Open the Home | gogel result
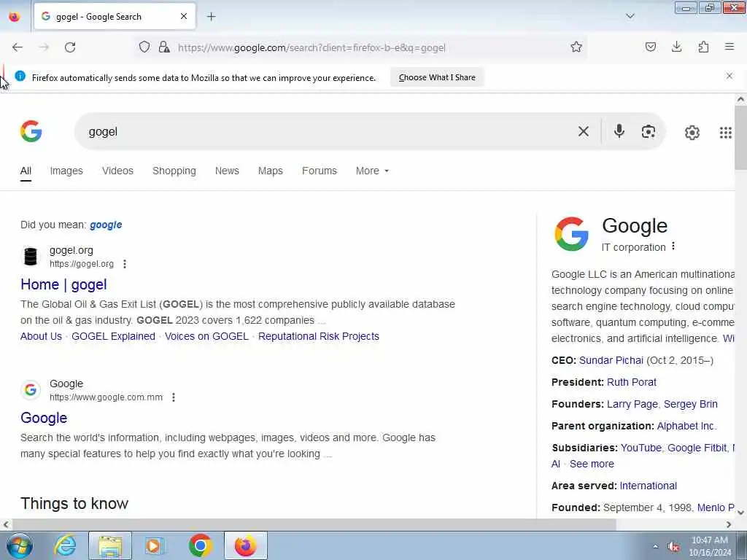This screenshot has width=747, height=560. coord(63,285)
